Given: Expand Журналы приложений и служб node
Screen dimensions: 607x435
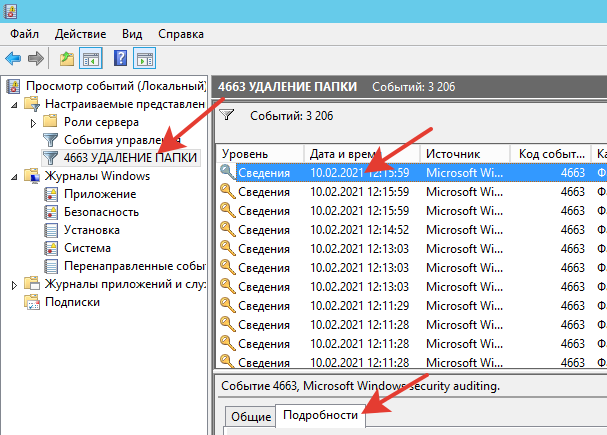Looking at the screenshot, I should (x=14, y=285).
